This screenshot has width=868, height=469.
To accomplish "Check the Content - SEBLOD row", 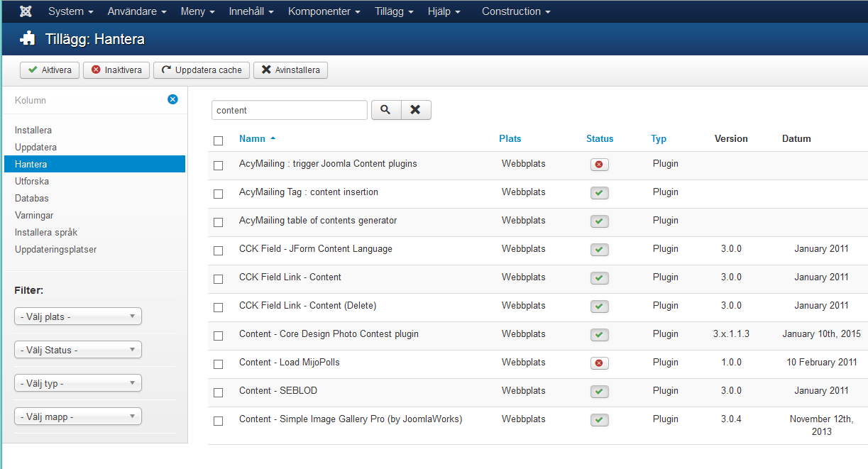I will click(219, 392).
